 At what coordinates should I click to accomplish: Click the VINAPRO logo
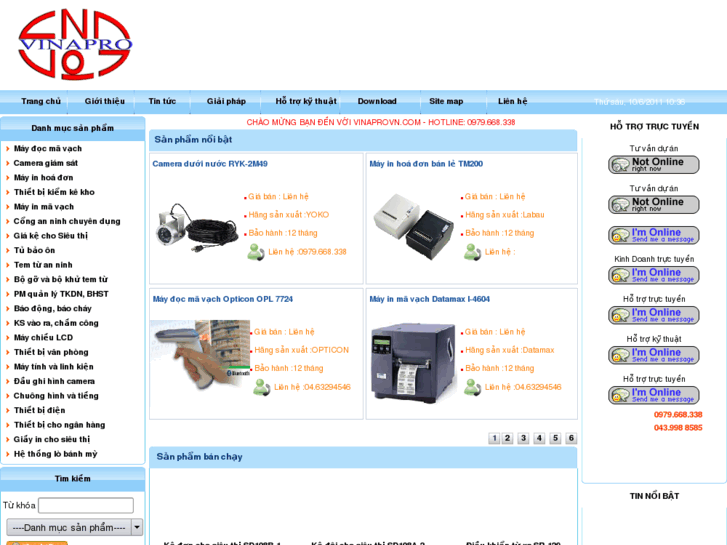click(75, 44)
